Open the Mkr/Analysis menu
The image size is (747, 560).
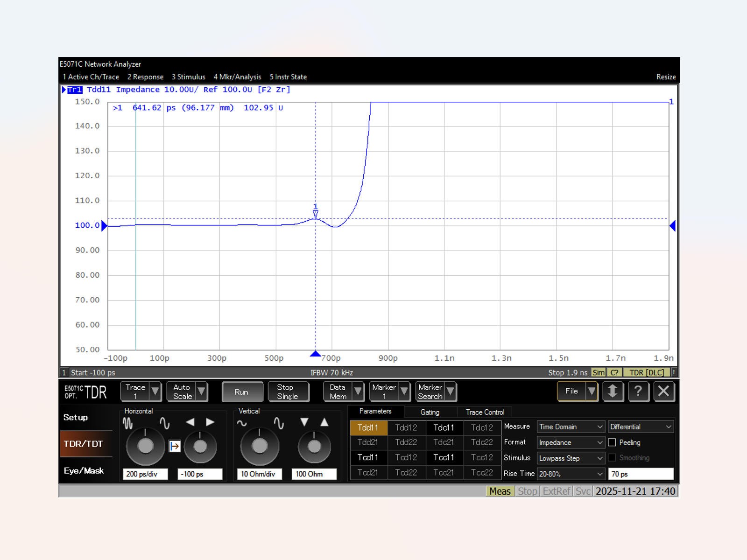237,77
